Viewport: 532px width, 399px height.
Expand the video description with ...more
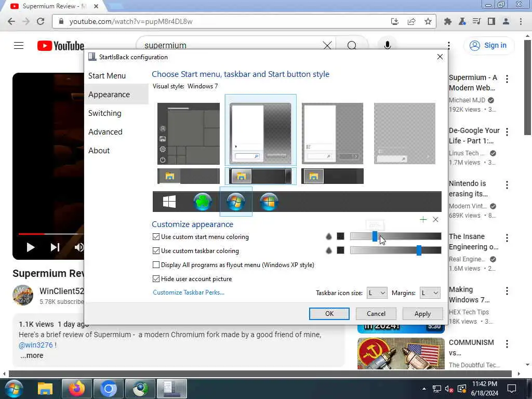pyautogui.click(x=32, y=355)
